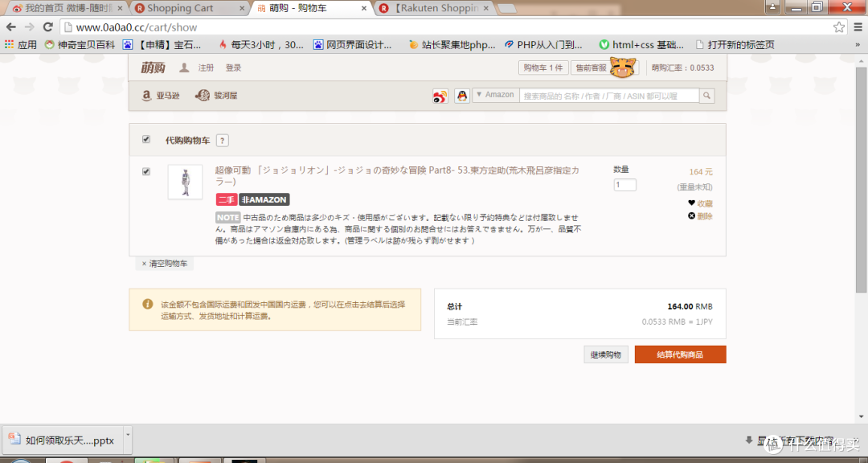
Task: Click the user avatar icon beside 注册
Action: click(184, 68)
